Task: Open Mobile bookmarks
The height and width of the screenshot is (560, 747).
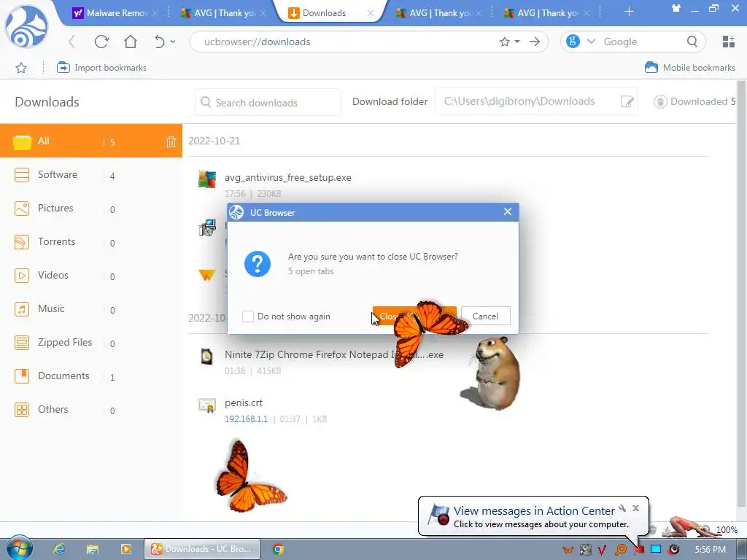Action: tap(690, 68)
